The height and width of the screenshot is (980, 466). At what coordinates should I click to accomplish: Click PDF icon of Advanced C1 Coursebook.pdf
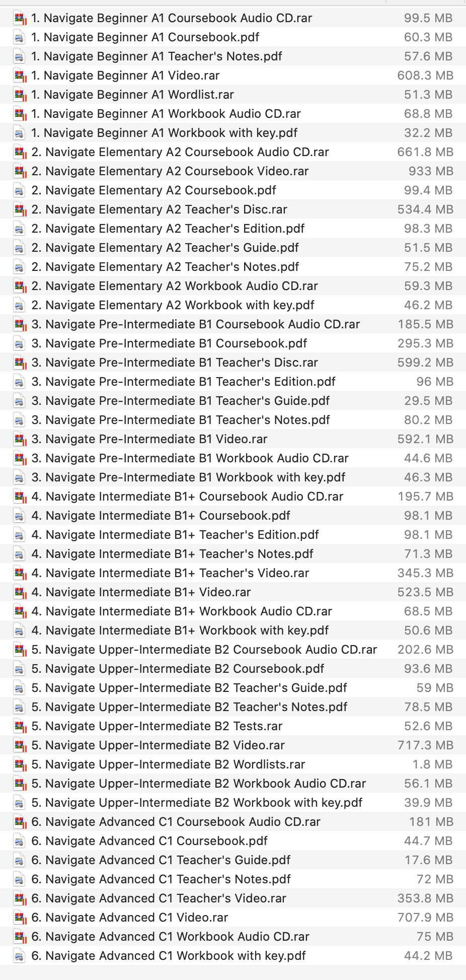19,842
